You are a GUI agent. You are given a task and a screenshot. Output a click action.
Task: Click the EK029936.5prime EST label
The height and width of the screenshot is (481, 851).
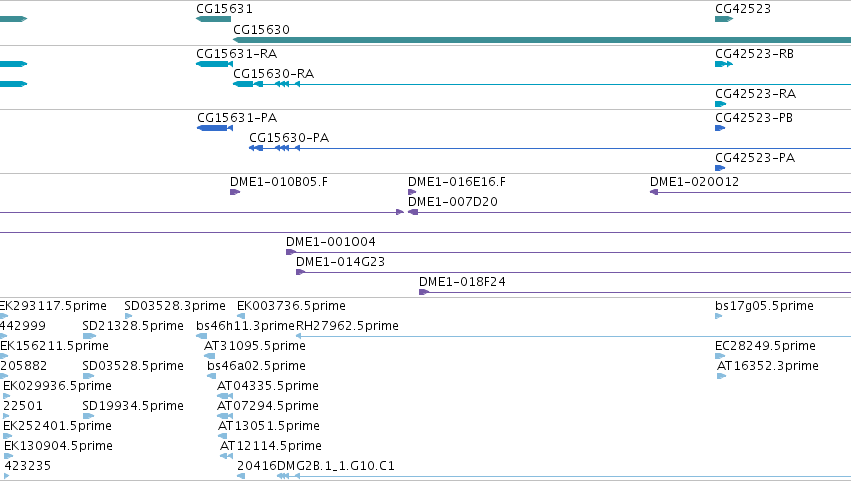(x=58, y=387)
